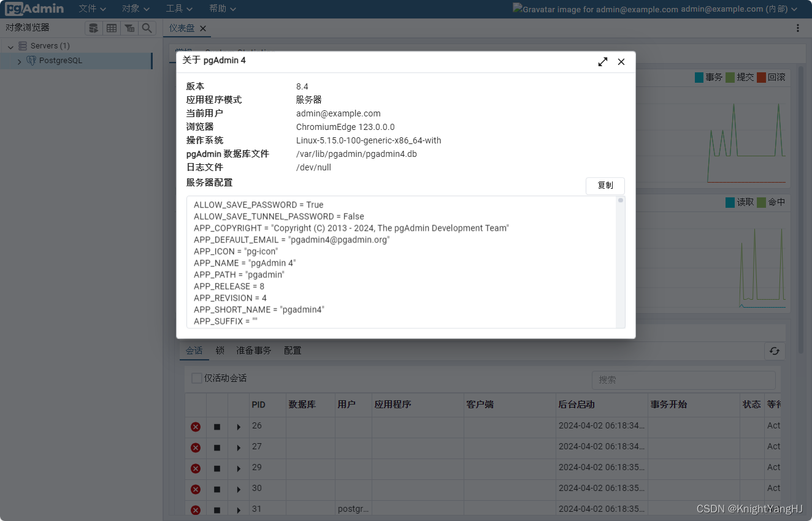This screenshot has width=812, height=521.
Task: Click the 客户端 column header
Action: [x=510, y=405]
